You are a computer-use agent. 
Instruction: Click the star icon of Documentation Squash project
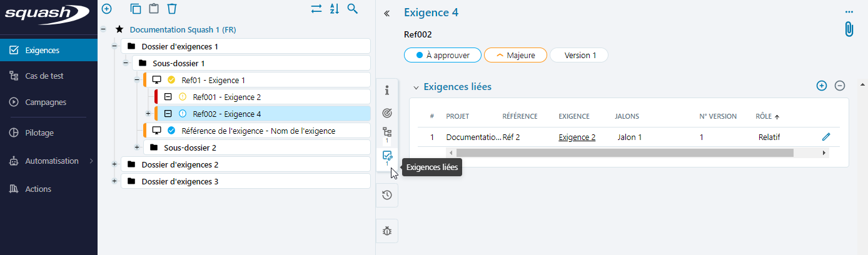point(119,29)
